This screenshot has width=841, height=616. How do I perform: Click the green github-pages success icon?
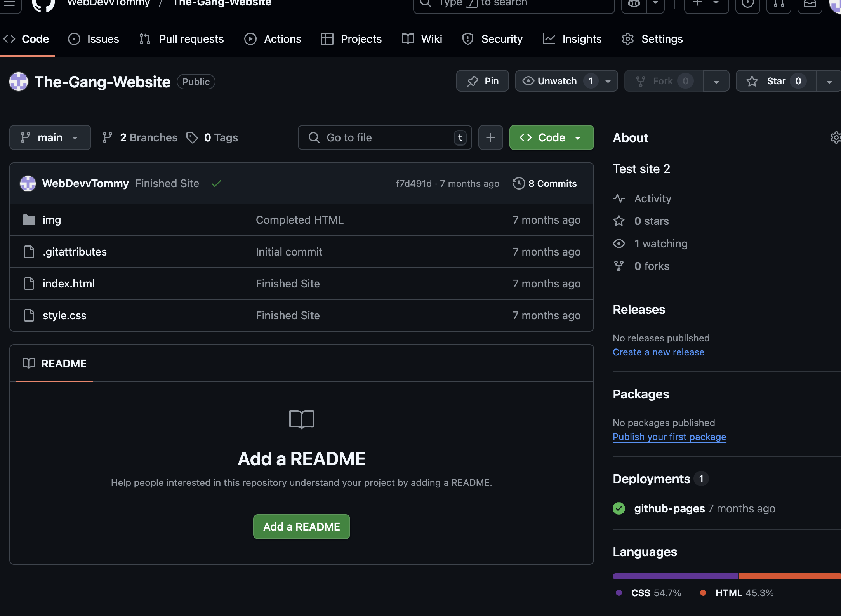pos(619,508)
